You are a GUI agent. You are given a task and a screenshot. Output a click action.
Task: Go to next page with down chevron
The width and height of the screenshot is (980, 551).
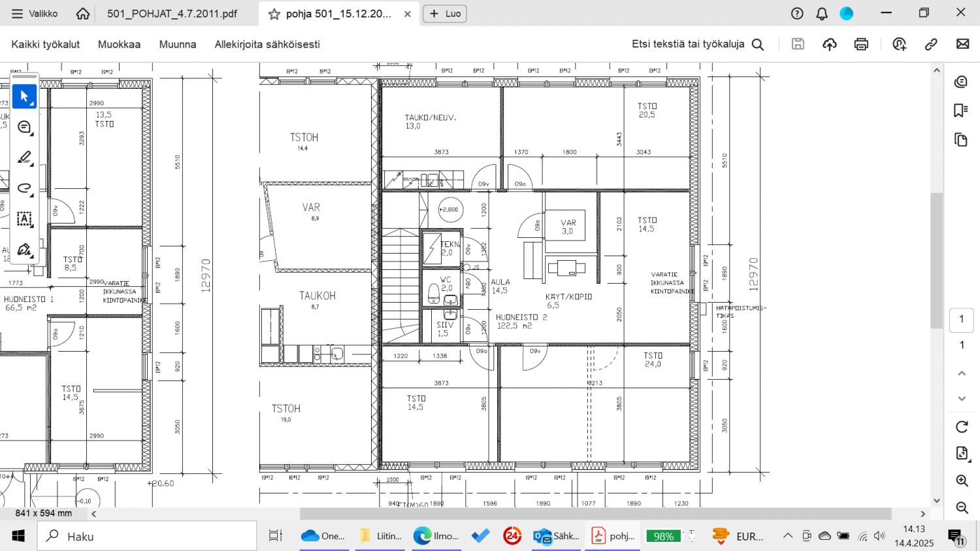point(962,398)
